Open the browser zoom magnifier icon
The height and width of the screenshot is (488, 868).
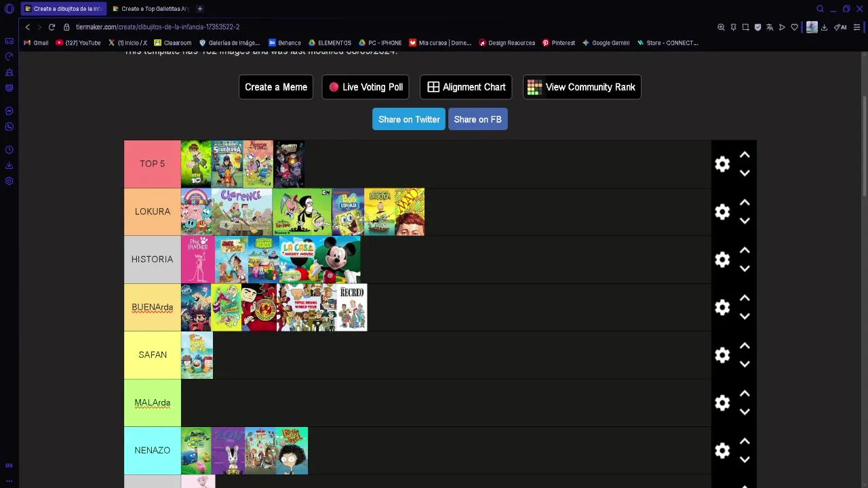click(721, 27)
